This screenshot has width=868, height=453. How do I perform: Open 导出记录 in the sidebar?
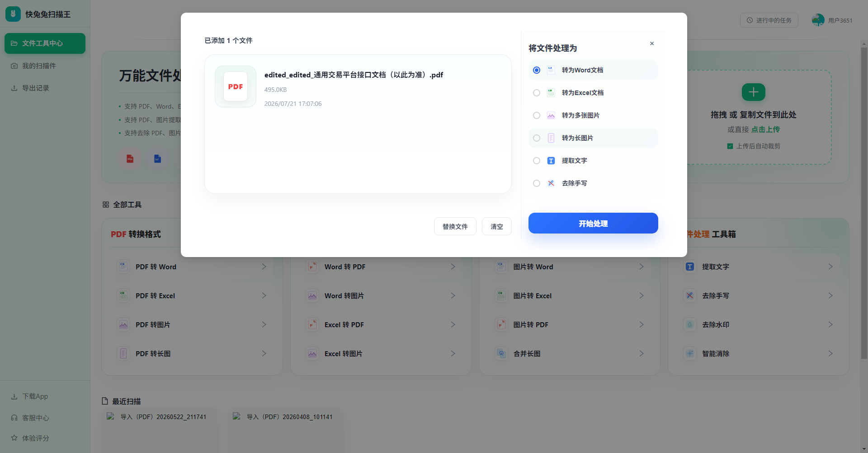coord(45,88)
